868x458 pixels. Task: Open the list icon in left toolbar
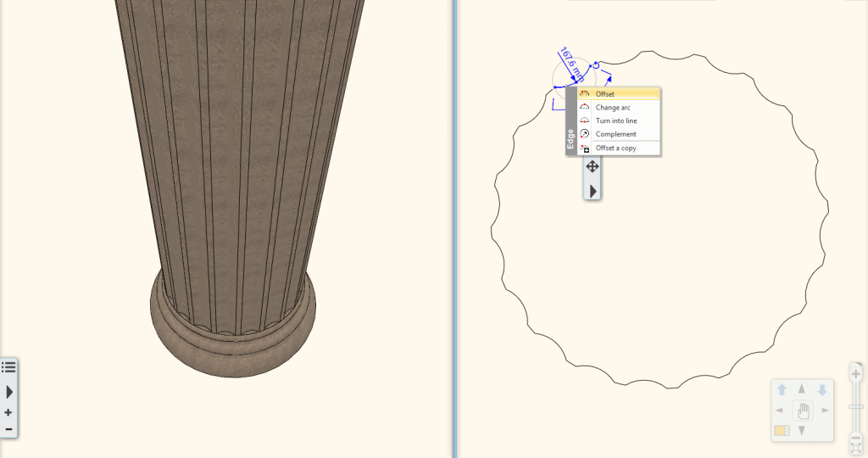pyautogui.click(x=8, y=367)
